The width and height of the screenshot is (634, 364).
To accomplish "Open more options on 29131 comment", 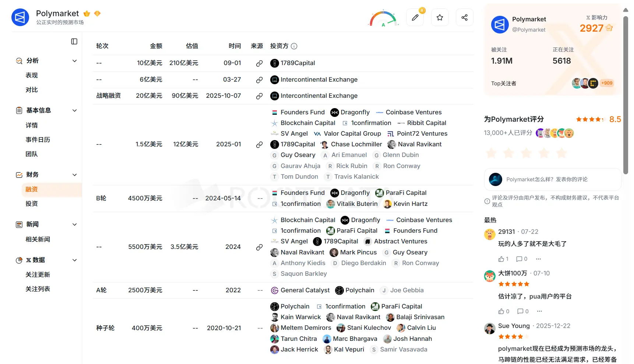I will click(x=538, y=259).
